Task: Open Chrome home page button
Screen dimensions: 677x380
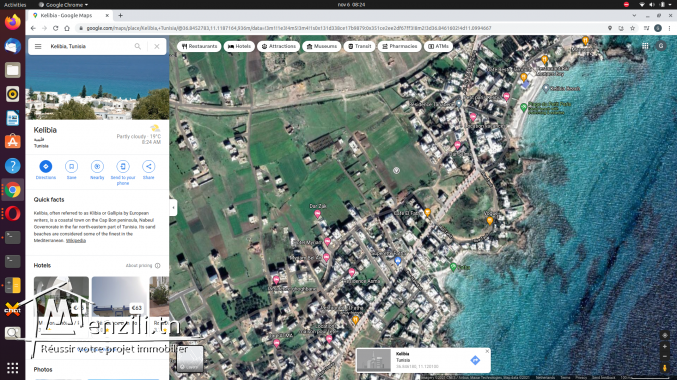Action: click(66, 28)
